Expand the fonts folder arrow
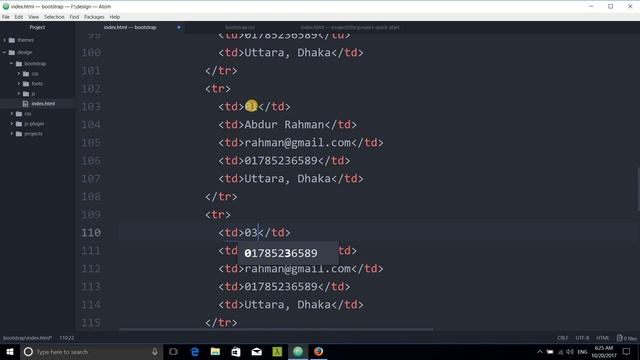The image size is (640, 360). click(x=19, y=84)
